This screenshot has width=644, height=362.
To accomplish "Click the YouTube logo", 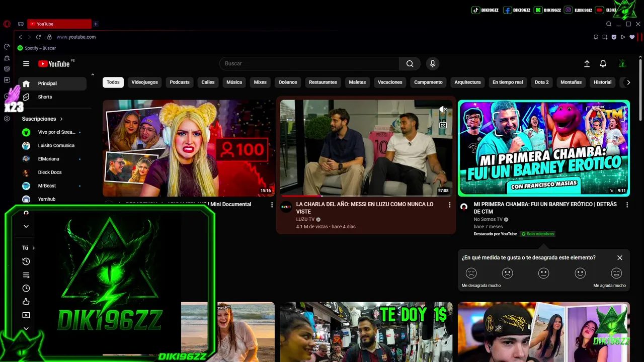I will pyautogui.click(x=54, y=64).
